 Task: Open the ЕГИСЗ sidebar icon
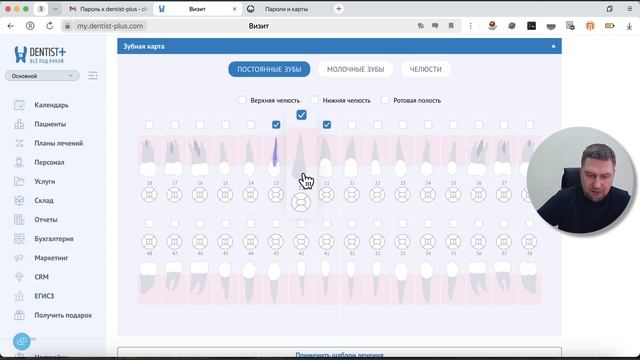19,296
